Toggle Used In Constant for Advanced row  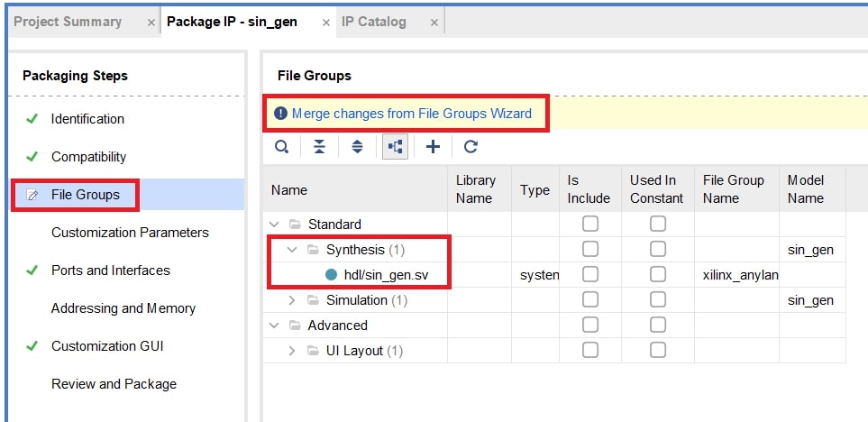click(x=658, y=326)
